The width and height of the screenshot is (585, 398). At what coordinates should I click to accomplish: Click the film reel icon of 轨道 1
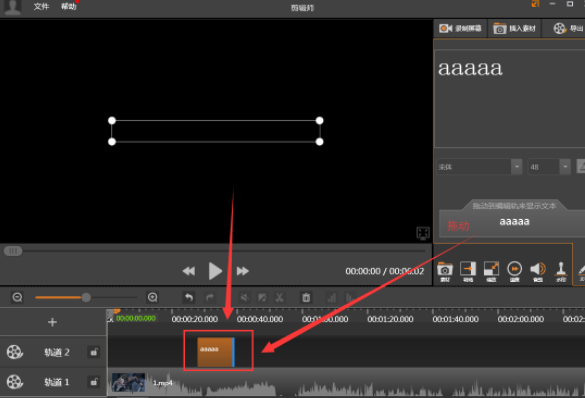coord(15,382)
